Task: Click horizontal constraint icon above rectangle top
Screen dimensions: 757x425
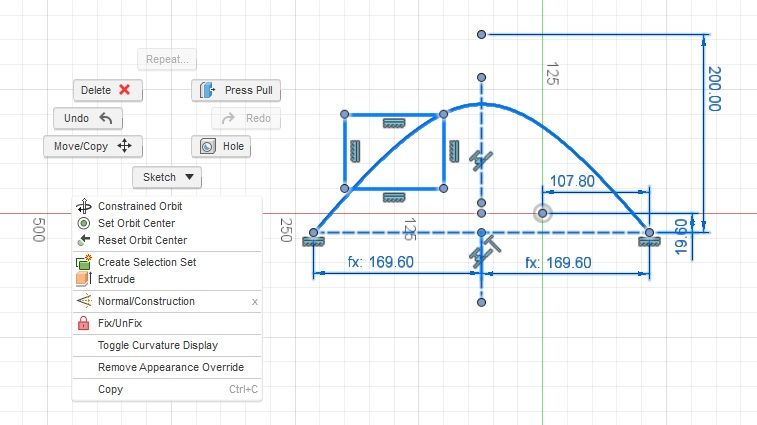Action: pos(394,124)
